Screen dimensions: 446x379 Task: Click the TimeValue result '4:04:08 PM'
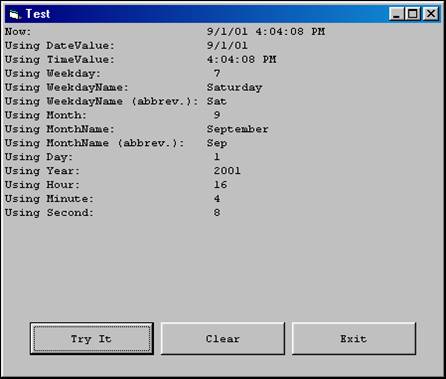point(241,60)
